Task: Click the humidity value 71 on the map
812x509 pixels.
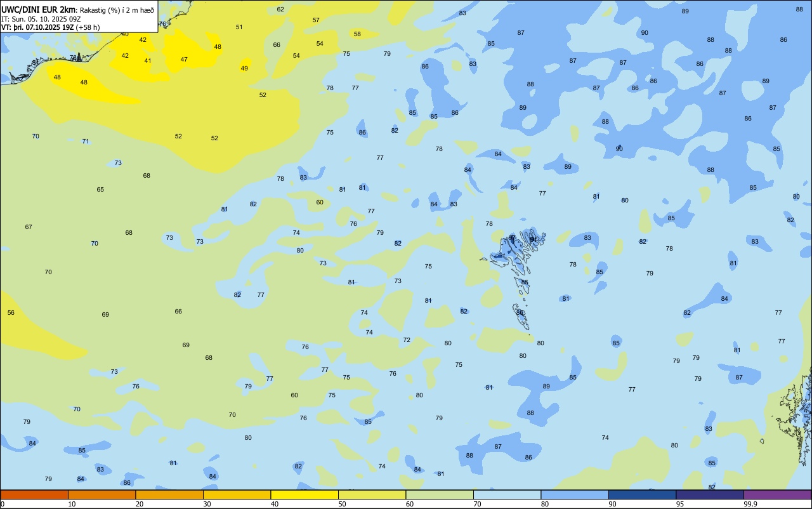Action: coord(86,142)
